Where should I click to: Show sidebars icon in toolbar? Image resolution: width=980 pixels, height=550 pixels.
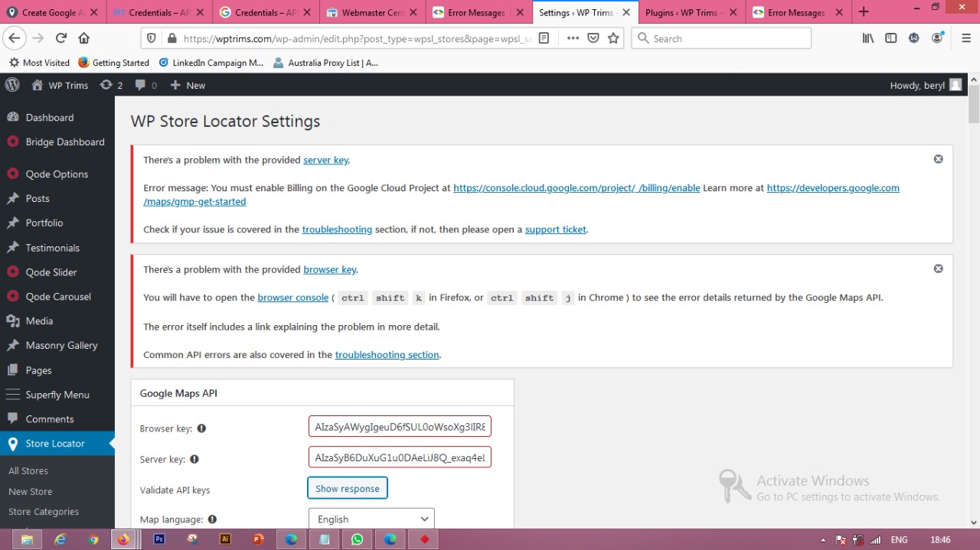pyautogui.click(x=891, y=38)
